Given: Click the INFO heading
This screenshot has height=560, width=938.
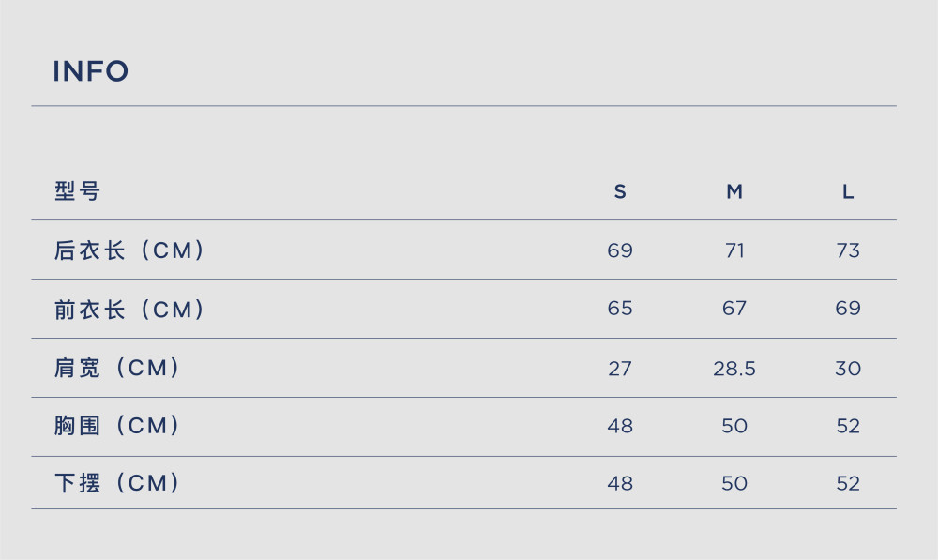Looking at the screenshot, I should pos(90,71).
